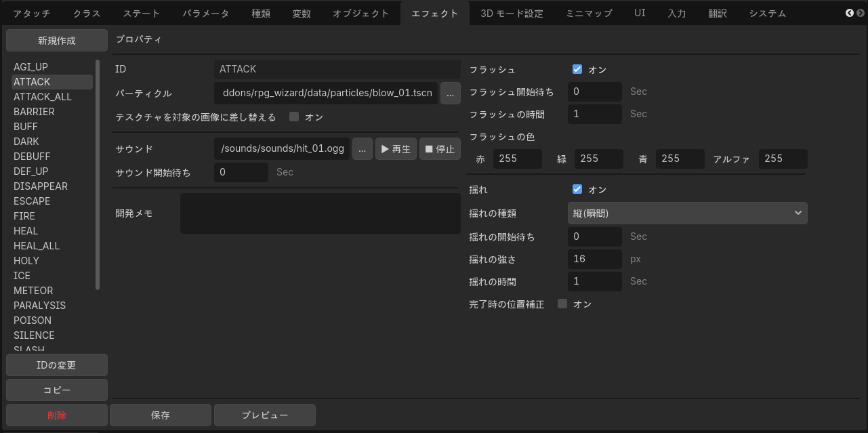Enable テスクチャを対象の画像に差し替える checkbox
868x433 pixels.
point(294,117)
